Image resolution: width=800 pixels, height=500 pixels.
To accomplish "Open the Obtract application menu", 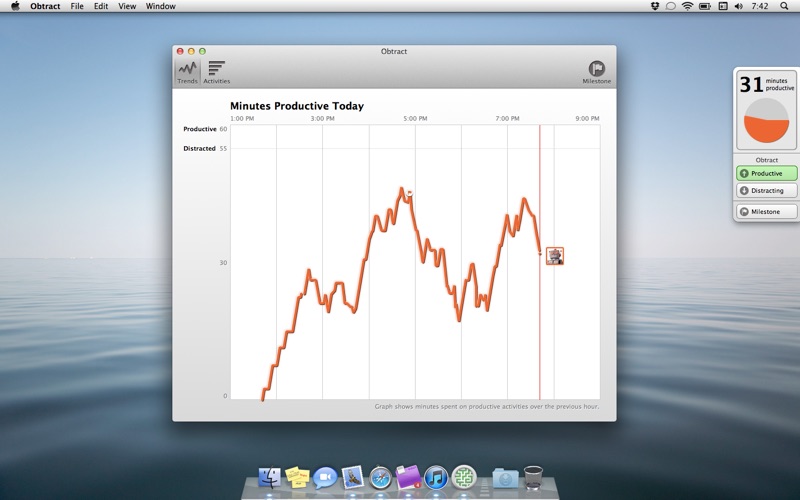I will coord(45,6).
